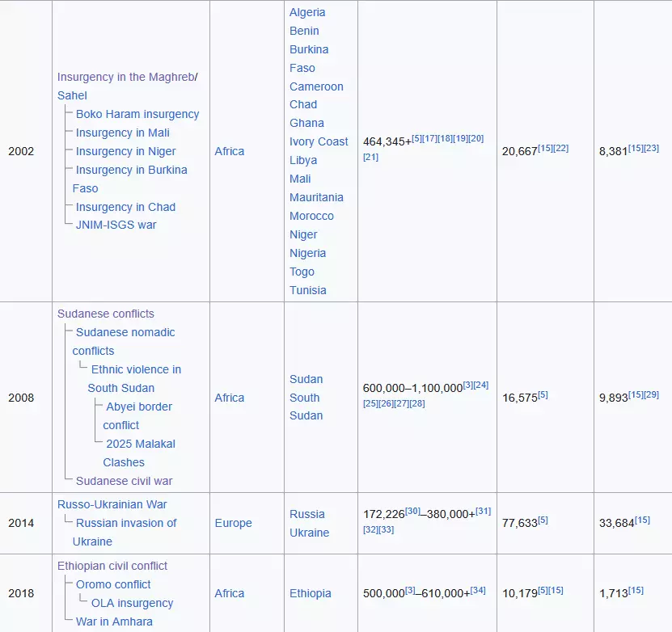Jump to citation [17] beside 464,345+
672x632 pixels.
click(x=429, y=138)
